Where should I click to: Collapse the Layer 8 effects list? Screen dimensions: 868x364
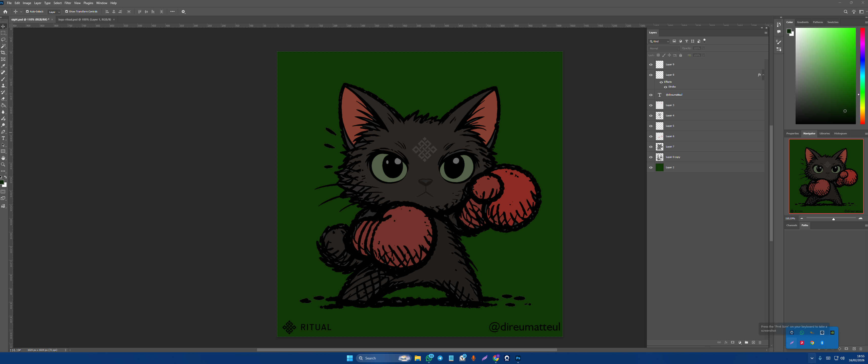tap(763, 75)
